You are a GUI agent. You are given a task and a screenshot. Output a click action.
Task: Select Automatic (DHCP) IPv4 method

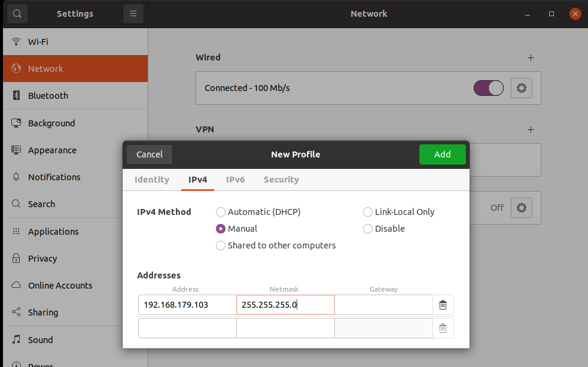221,212
